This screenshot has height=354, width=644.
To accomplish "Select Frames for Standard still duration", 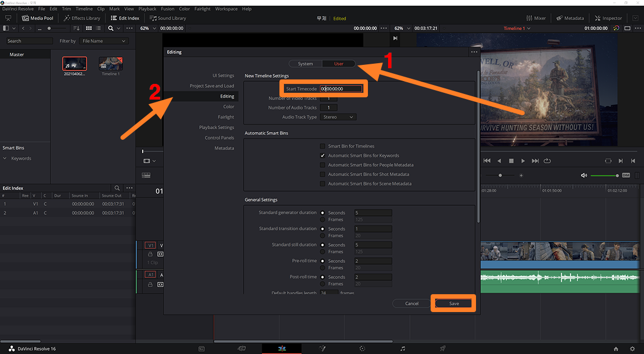I will coord(323,252).
